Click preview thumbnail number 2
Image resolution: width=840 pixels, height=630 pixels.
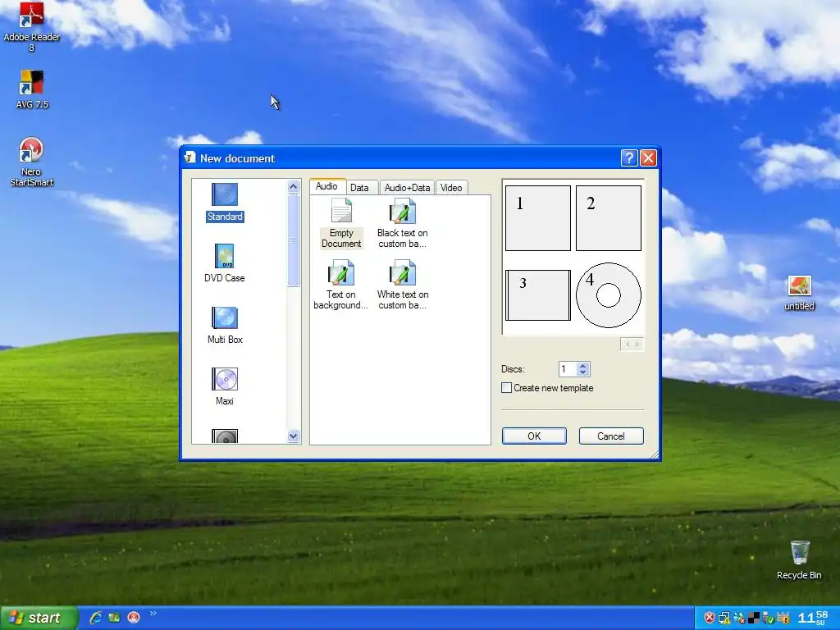[x=609, y=218]
